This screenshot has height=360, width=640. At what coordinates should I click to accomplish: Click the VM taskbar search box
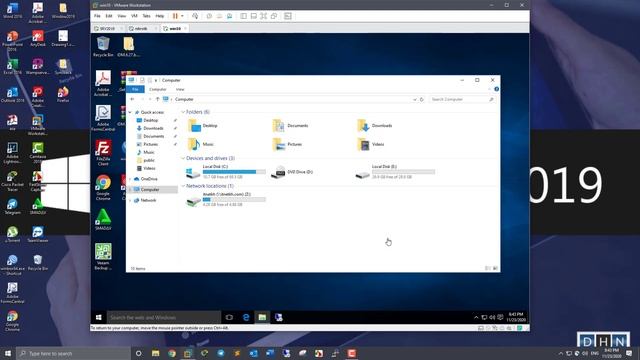click(x=164, y=317)
